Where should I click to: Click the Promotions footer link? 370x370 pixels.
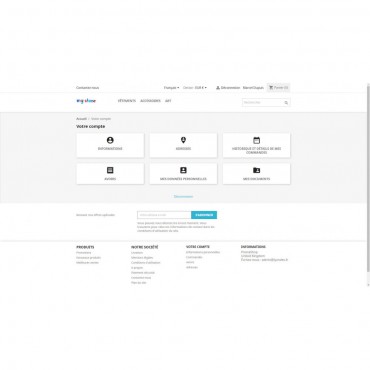pyautogui.click(x=84, y=253)
